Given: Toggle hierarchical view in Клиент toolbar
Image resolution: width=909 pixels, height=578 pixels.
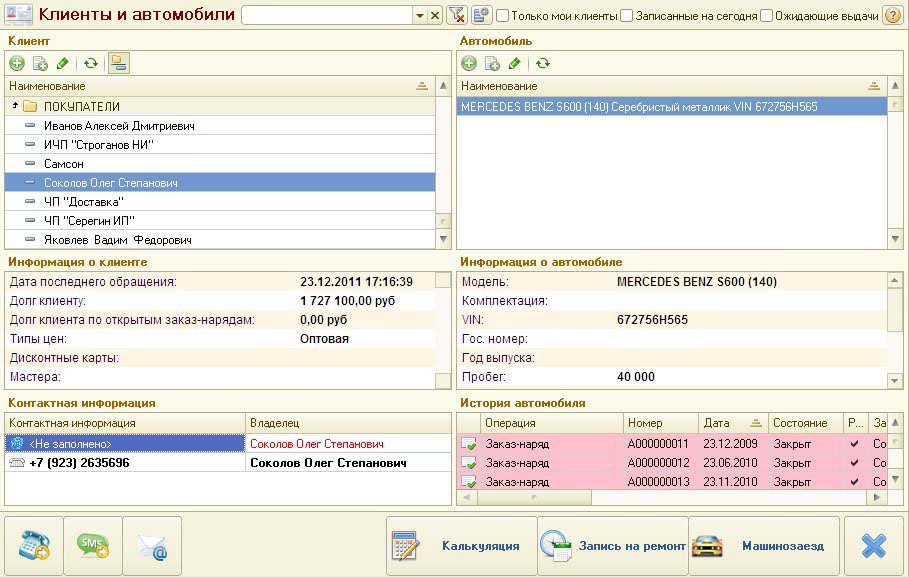Looking at the screenshot, I should pyautogui.click(x=118, y=63).
